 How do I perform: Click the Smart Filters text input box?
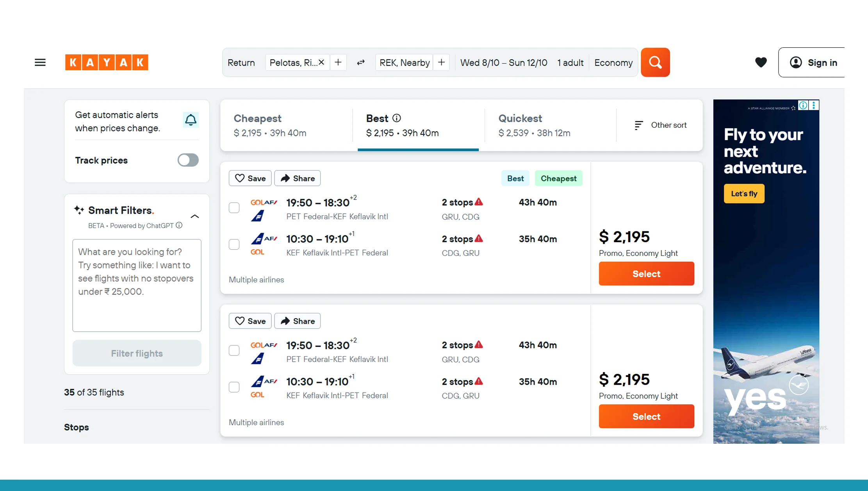pos(137,286)
